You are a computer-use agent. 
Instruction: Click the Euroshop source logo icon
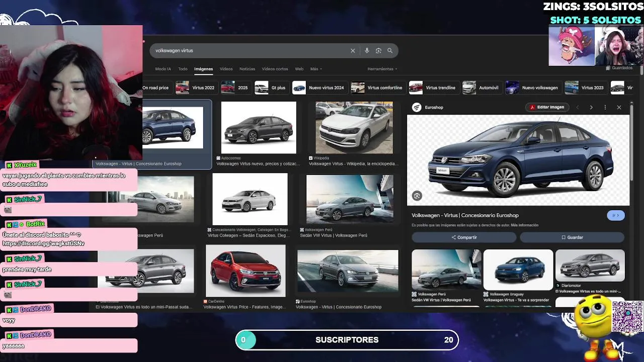[417, 107]
